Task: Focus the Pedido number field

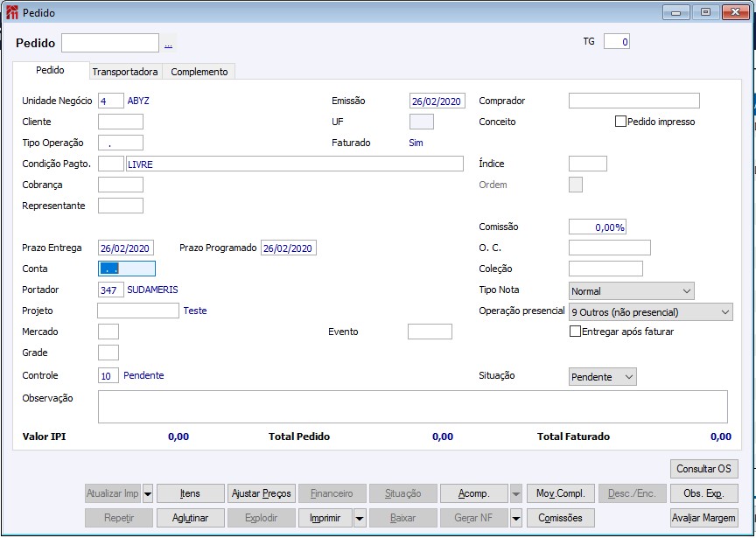Action: 110,43
